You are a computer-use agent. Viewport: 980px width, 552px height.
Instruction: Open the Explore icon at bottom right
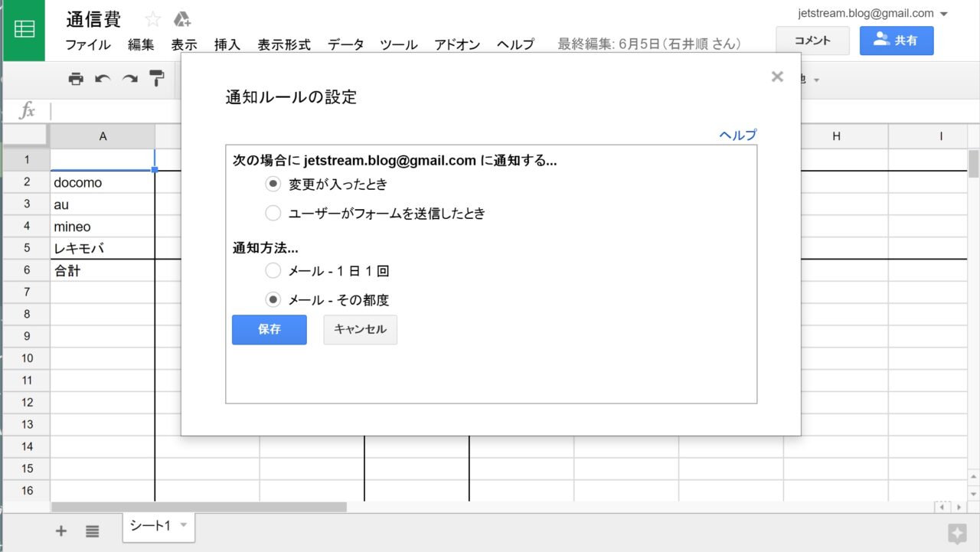point(956,534)
